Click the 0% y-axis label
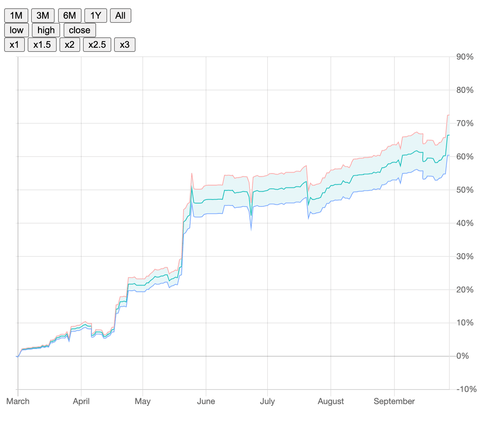504x429 pixels. click(x=463, y=356)
